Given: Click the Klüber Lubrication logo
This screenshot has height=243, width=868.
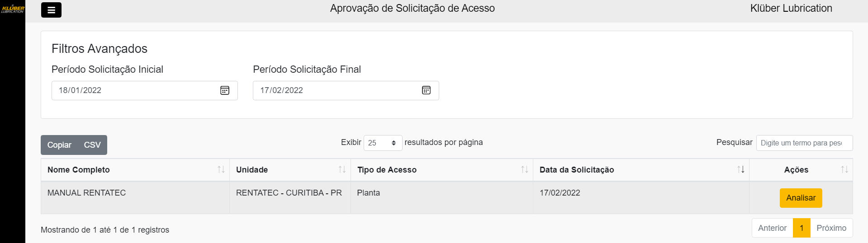Looking at the screenshot, I should click(13, 9).
